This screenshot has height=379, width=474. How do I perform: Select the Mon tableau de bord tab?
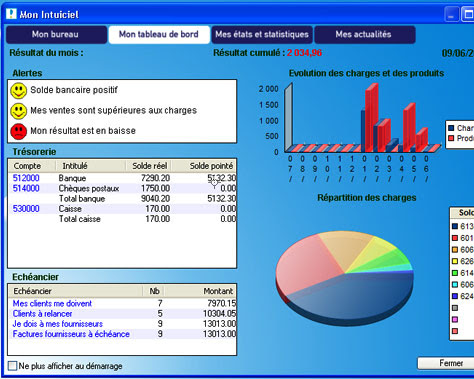[x=159, y=35]
